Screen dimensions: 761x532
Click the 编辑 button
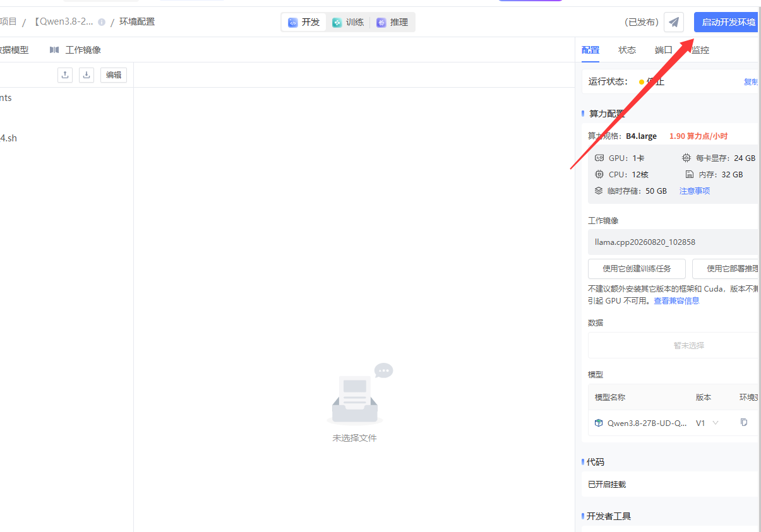114,74
